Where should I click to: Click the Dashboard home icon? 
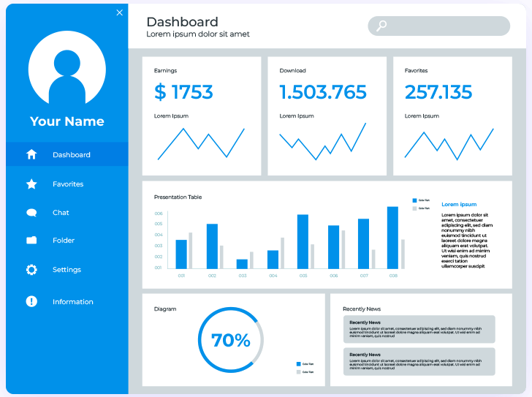[31, 154]
